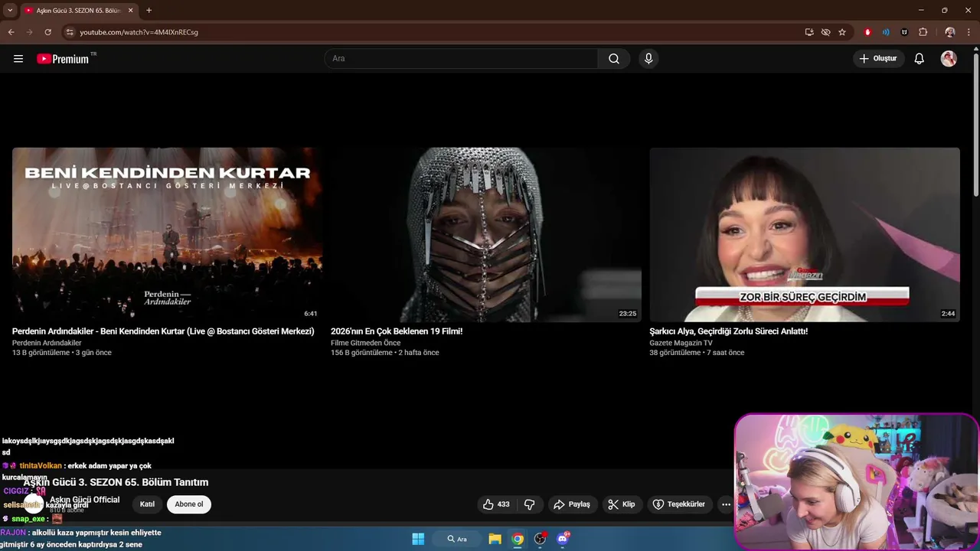
Task: Open the Windows Start menu
Action: click(x=418, y=539)
